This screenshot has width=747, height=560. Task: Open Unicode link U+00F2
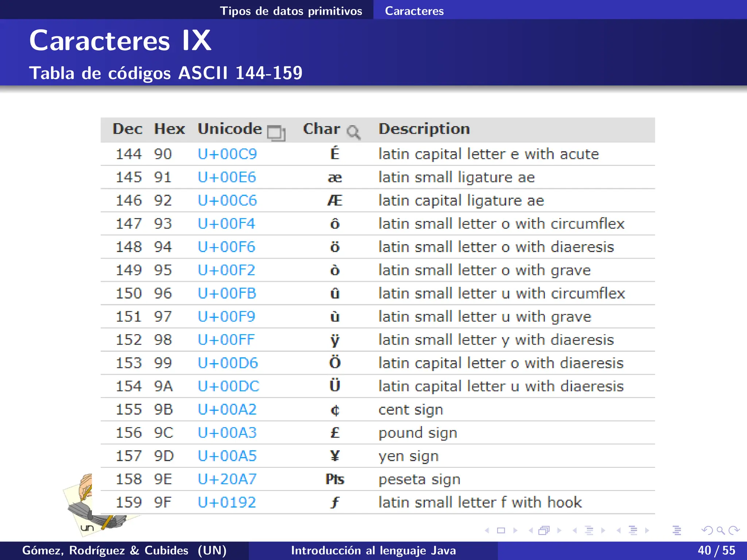(x=226, y=270)
